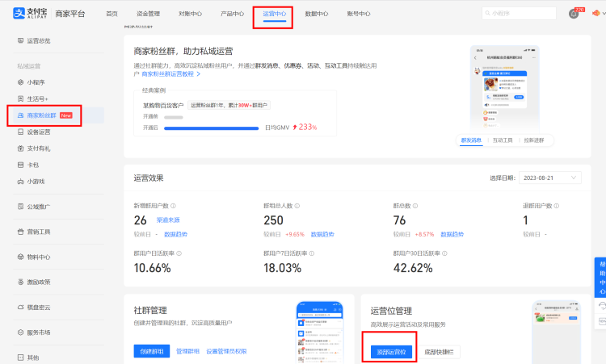
Task: Click info icon next to 群用户7日活跃率
Action: tap(312, 253)
